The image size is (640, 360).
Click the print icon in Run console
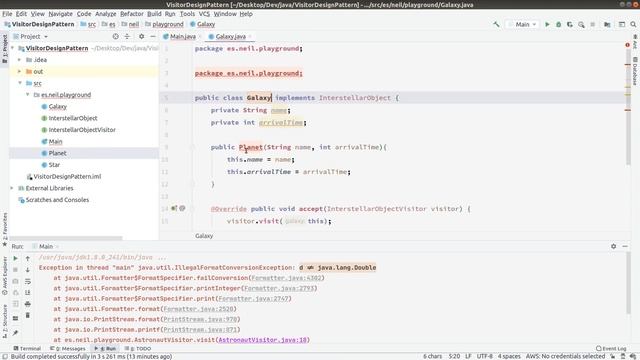[x=28, y=304]
